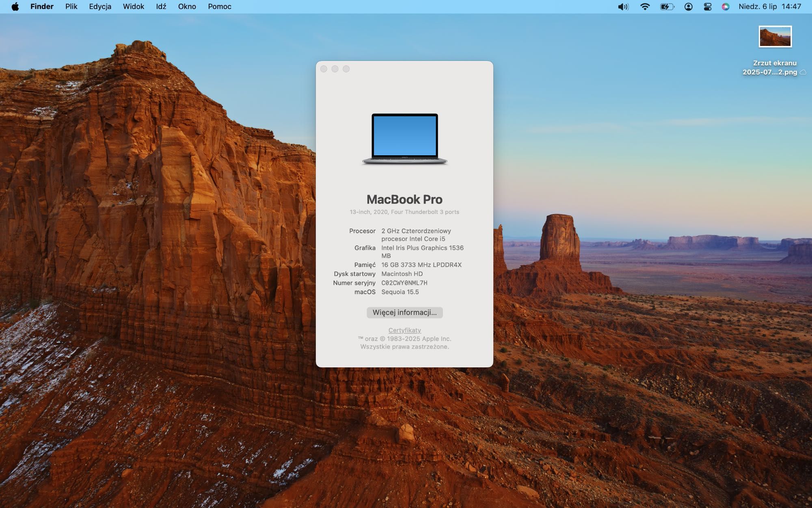Click the model text 13-inch, 2020, Four Thunderbolt 3 ports

click(x=404, y=212)
